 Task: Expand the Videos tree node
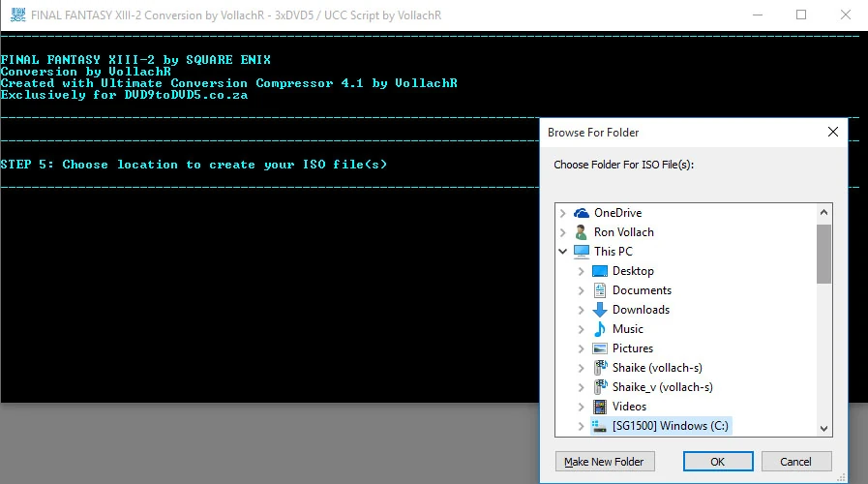(581, 407)
